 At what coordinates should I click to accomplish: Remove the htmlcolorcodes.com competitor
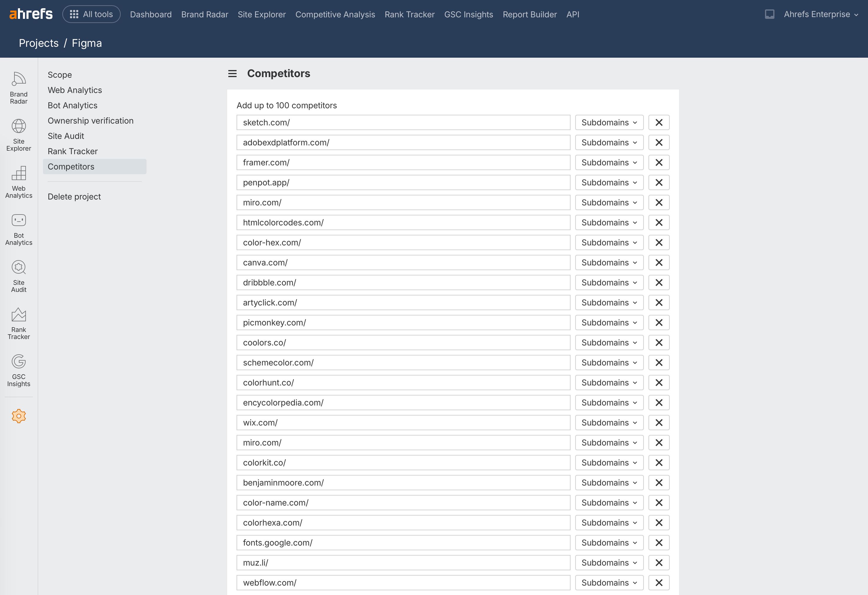pyautogui.click(x=659, y=223)
